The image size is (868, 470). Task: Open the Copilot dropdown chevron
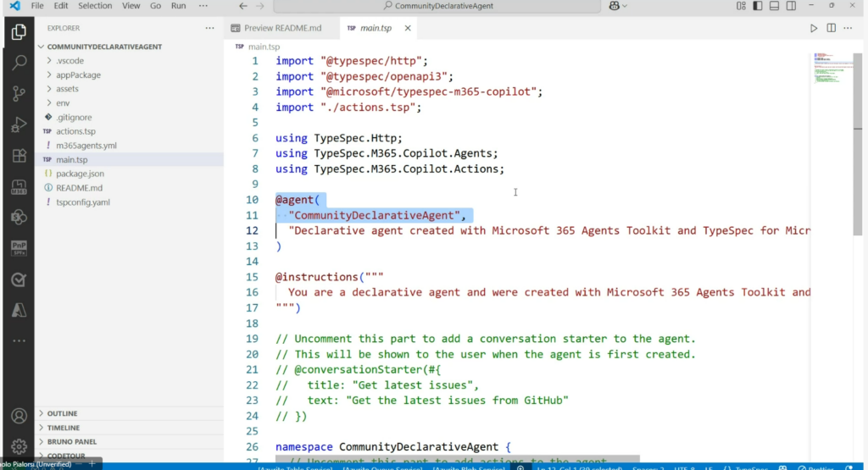tap(625, 6)
